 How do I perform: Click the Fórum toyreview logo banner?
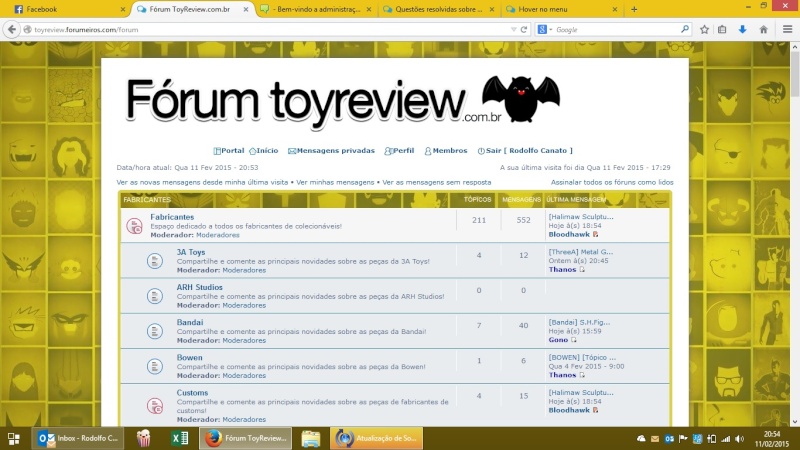click(x=343, y=102)
